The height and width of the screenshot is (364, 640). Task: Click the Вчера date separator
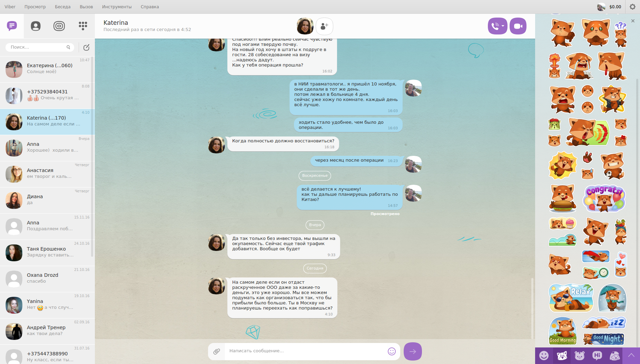(x=315, y=225)
